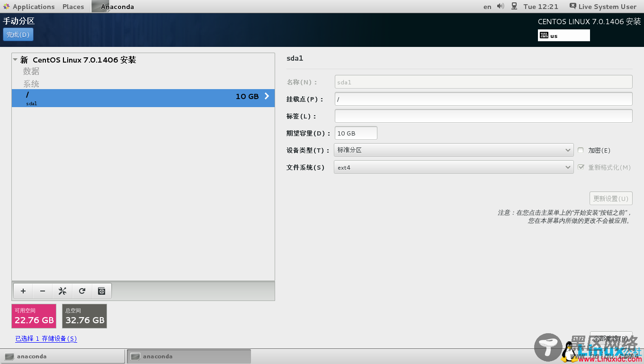Click the 手动分区 page title
This screenshot has height=364, width=644.
click(x=19, y=21)
